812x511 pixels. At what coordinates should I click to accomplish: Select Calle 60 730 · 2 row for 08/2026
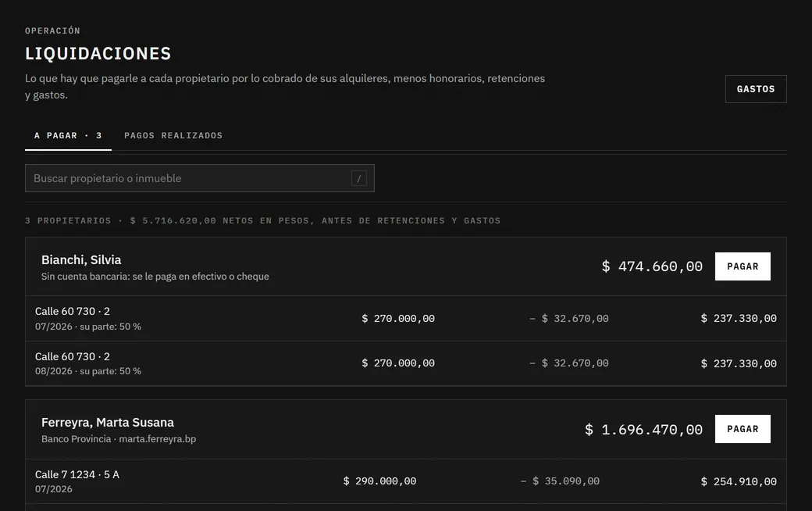coord(406,363)
